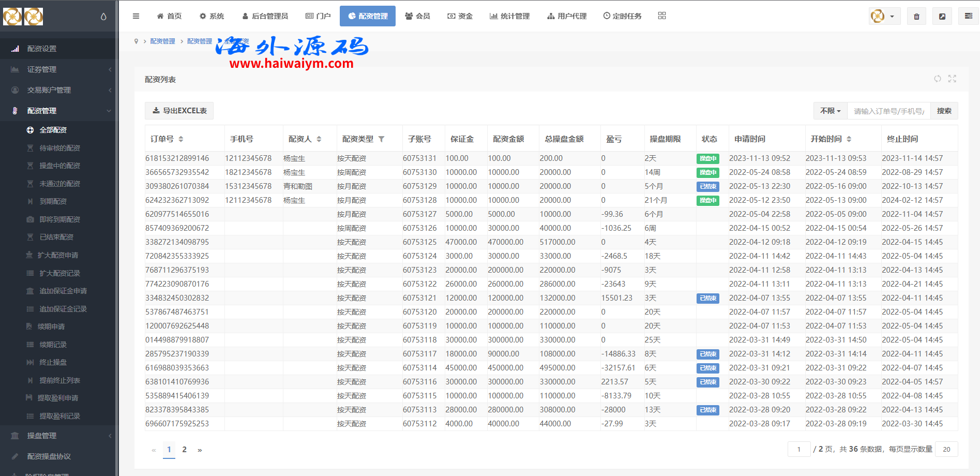This screenshot has height=476, width=980.
Task: Click the refresh icon in 配资列表 panel
Action: 938,79
